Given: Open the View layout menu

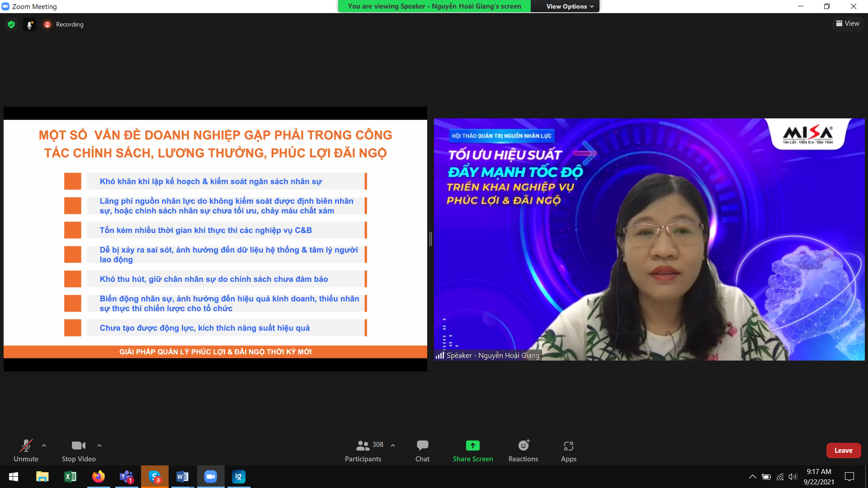Looking at the screenshot, I should pyautogui.click(x=848, y=23).
